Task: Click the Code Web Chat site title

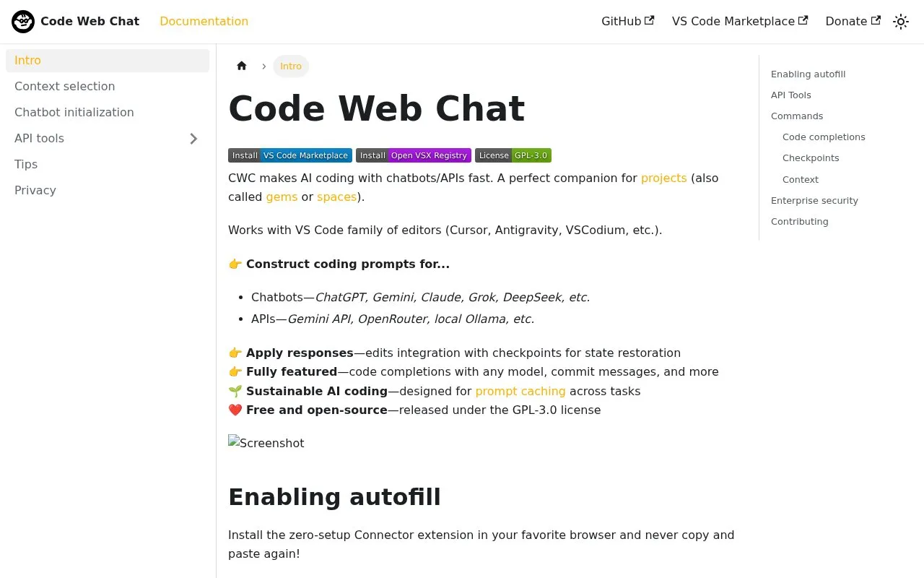Action: [x=90, y=22]
